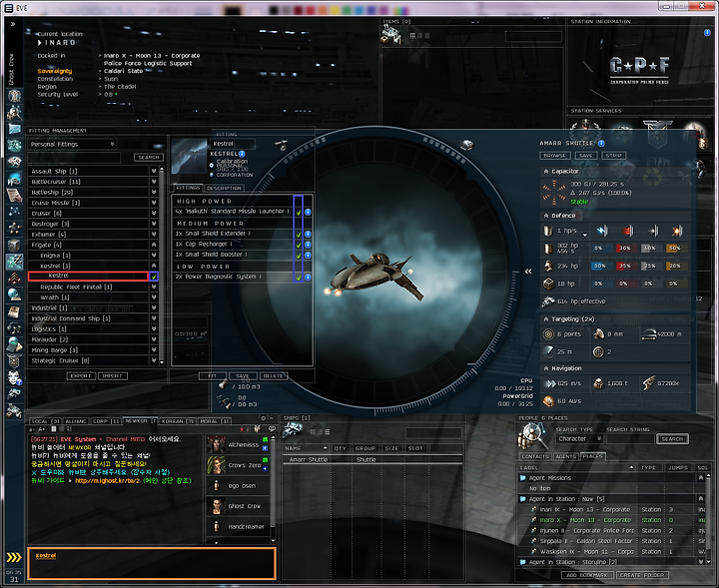Expand the Battlecruiser [11] group

(154, 182)
